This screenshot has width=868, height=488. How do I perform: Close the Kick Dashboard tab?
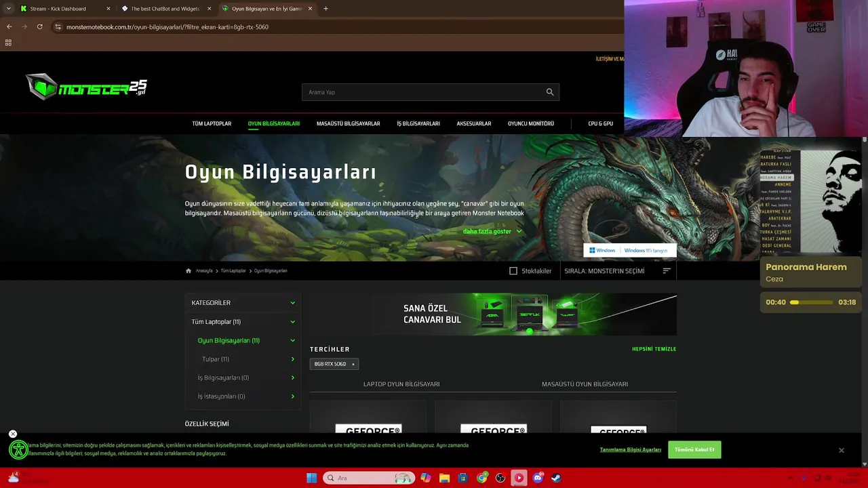[x=108, y=9]
